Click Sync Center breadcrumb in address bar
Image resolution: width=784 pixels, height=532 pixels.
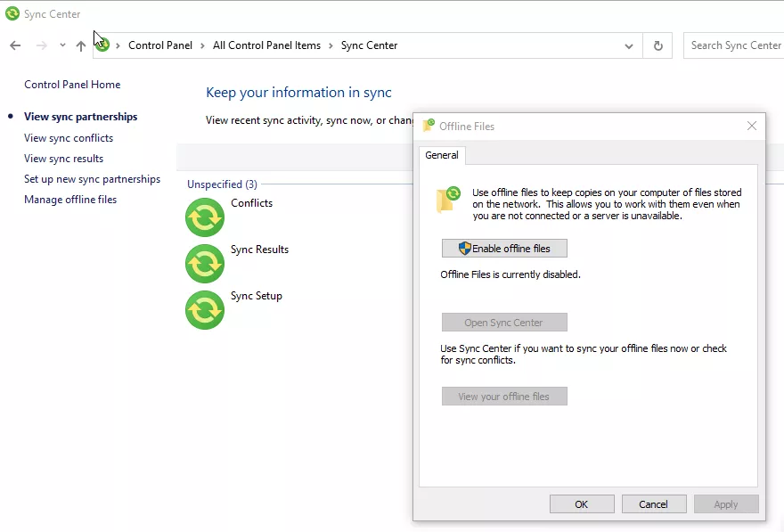(x=369, y=45)
